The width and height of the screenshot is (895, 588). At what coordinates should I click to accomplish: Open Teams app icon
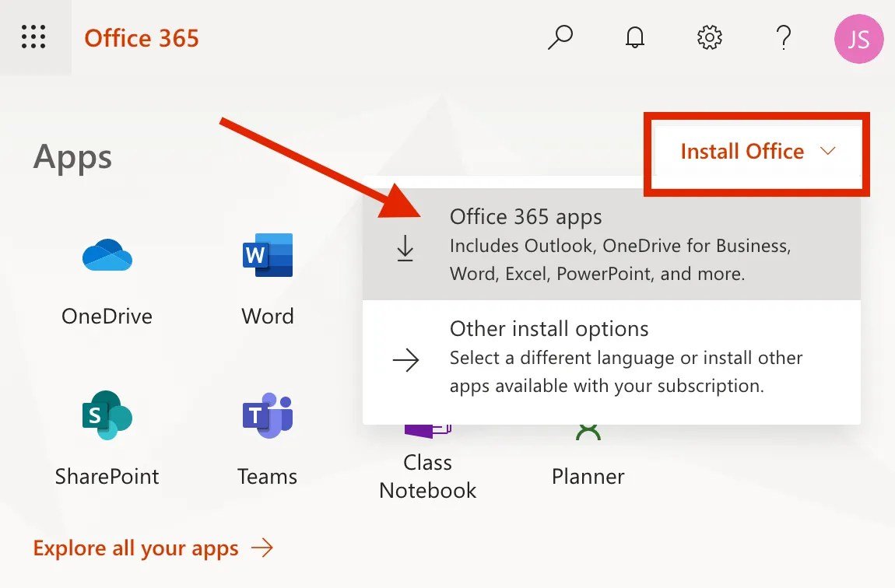tap(268, 415)
